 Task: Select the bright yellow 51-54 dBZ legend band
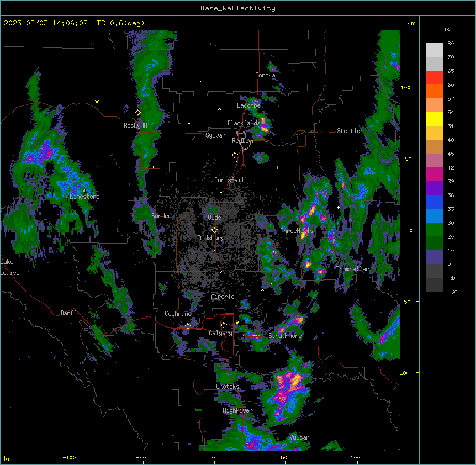(x=434, y=119)
